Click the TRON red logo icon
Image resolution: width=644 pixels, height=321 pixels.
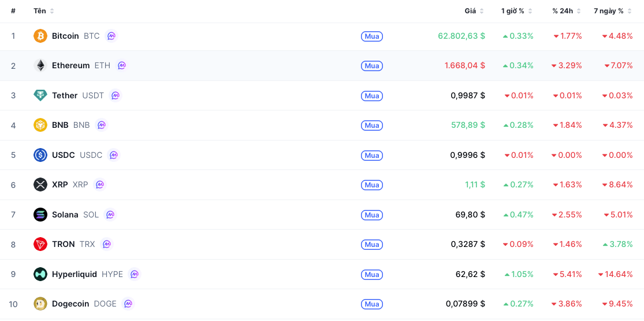click(40, 244)
